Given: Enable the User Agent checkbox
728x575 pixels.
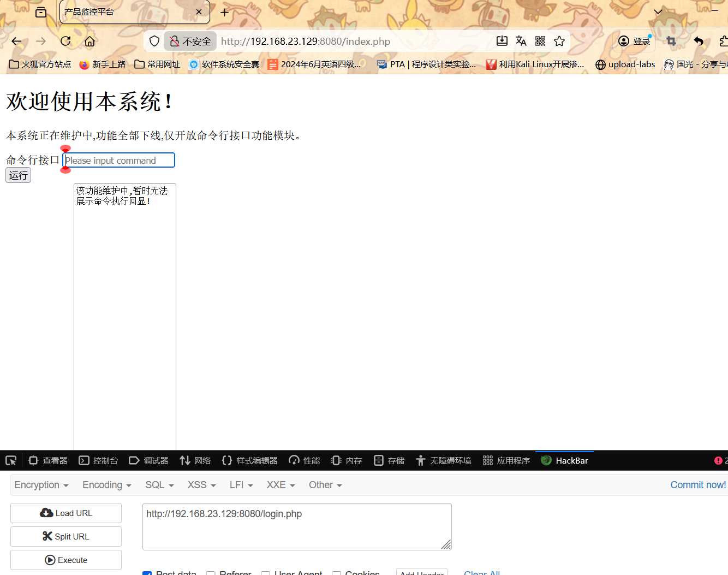Looking at the screenshot, I should click(266, 573).
